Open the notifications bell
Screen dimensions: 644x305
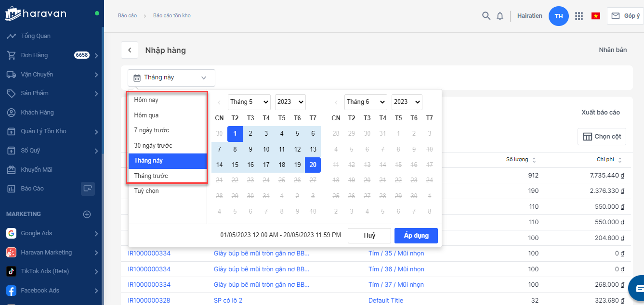pyautogui.click(x=500, y=16)
